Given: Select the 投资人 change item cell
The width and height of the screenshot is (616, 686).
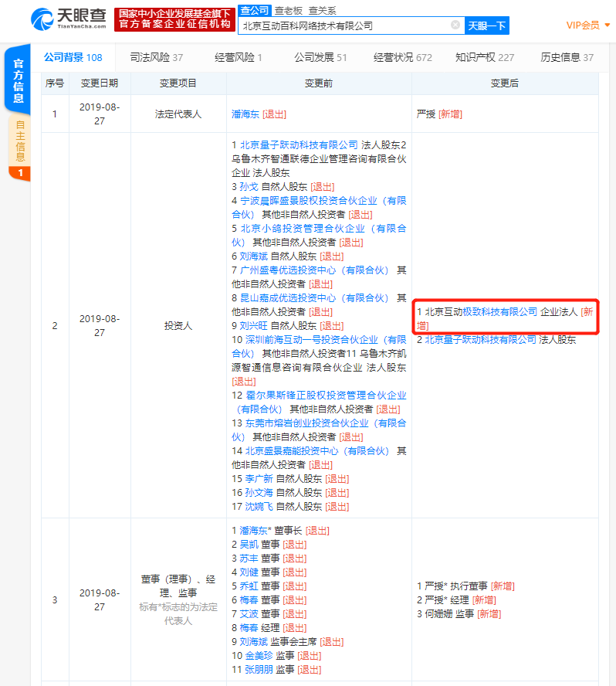Looking at the screenshot, I should point(178,326).
